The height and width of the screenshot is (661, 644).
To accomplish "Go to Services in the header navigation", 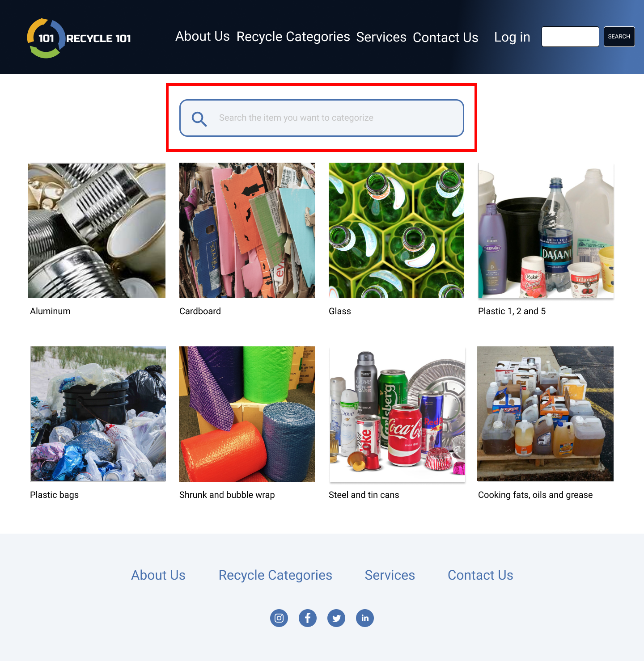I will 381,37.
